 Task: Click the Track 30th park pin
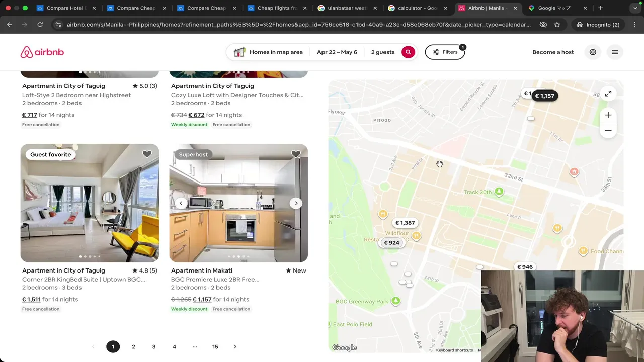(499, 192)
